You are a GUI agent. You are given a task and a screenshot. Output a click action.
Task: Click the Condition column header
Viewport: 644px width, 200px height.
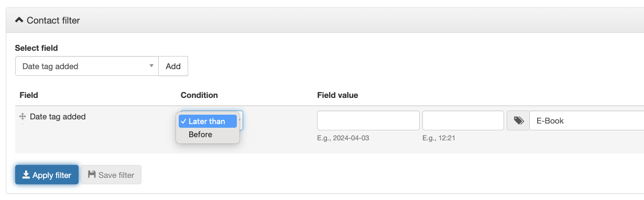point(199,95)
